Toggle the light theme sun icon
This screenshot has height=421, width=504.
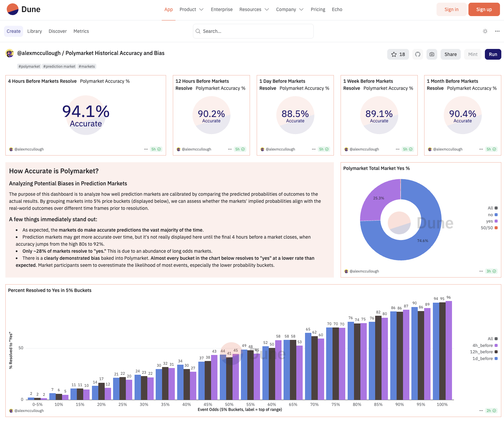tap(485, 31)
